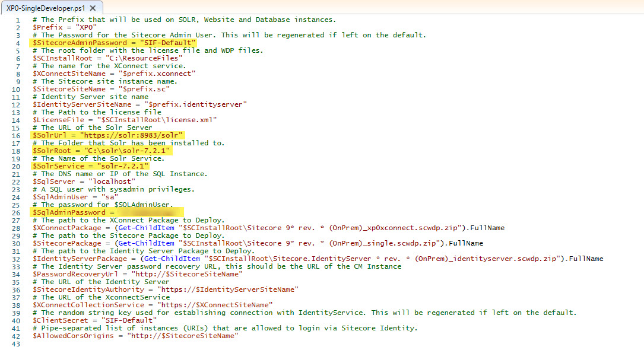The height and width of the screenshot is (347, 644).
Task: Click the comment about root folder license file
Action: (x=148, y=50)
